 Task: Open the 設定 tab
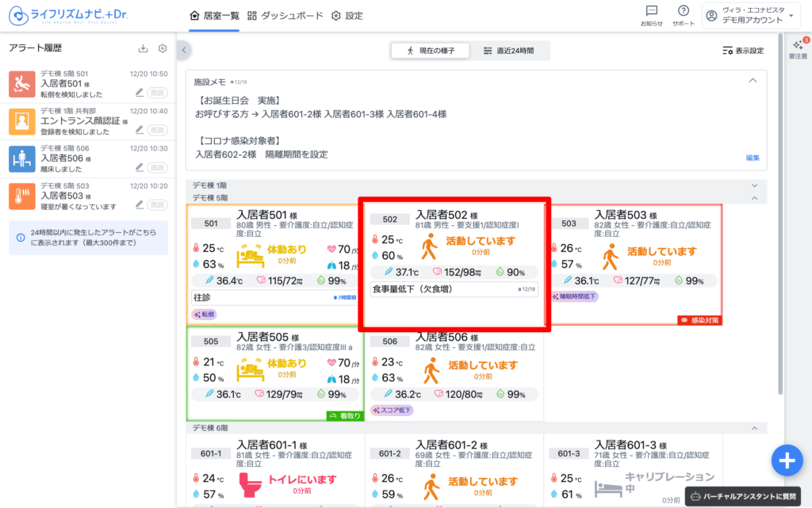[347, 16]
